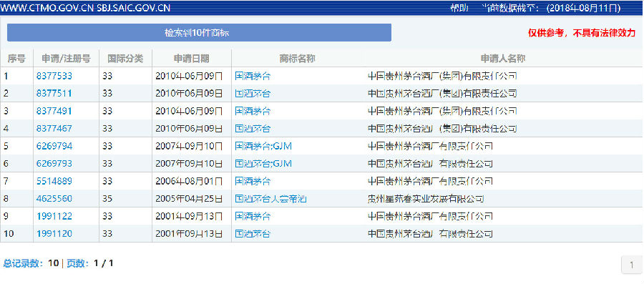Screen dimensions: 644x284
Task: Click the 申请/注册号 column header
Action: click(x=66, y=59)
